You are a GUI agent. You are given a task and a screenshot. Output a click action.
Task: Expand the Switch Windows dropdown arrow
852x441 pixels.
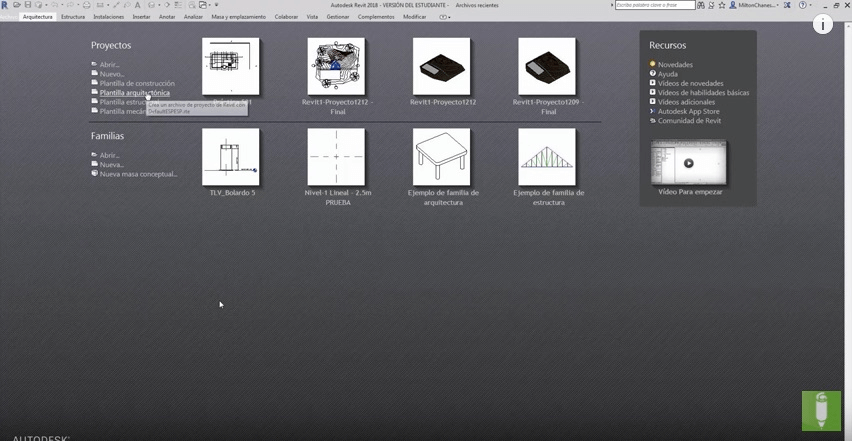tap(210, 5)
